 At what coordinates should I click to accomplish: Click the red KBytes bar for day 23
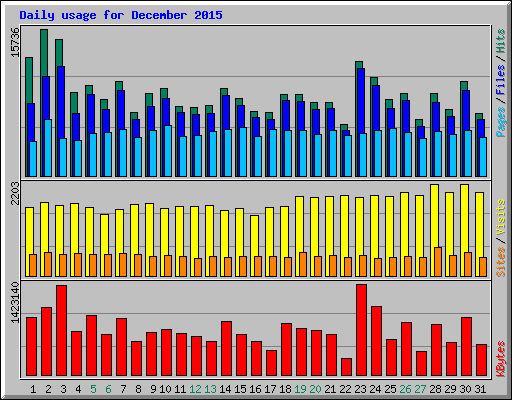click(x=361, y=330)
